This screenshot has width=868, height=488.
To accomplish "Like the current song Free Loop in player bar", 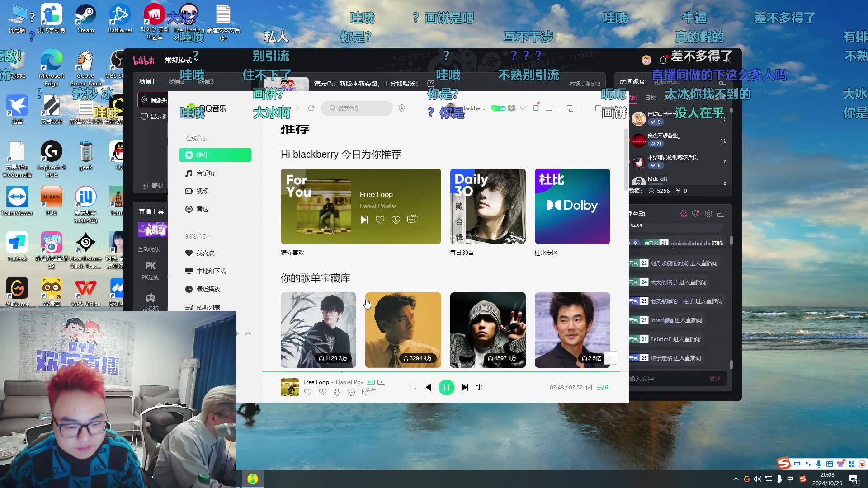I will click(x=308, y=392).
